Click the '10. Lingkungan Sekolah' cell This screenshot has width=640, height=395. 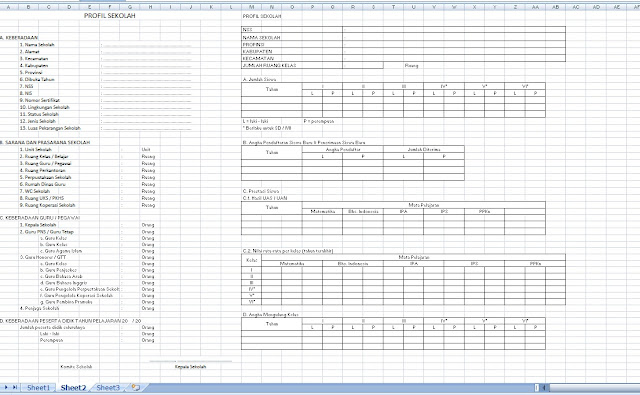(x=44, y=107)
